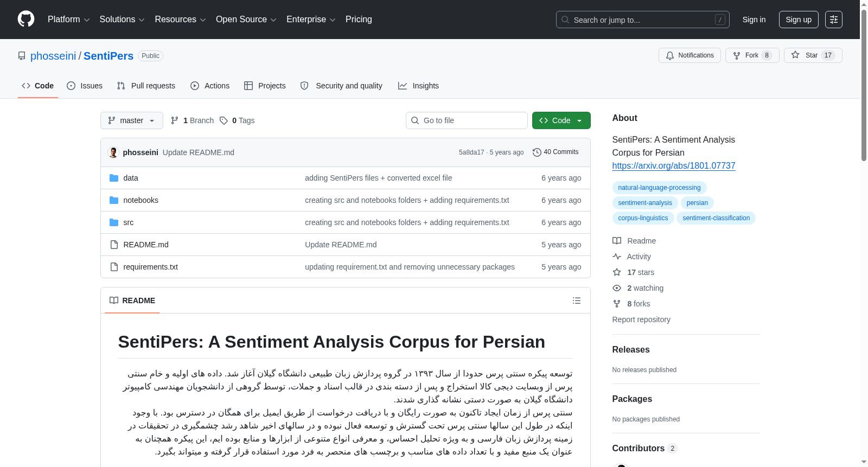Open the header settings icon button
Screen dimensions: 868x467
[834, 20]
